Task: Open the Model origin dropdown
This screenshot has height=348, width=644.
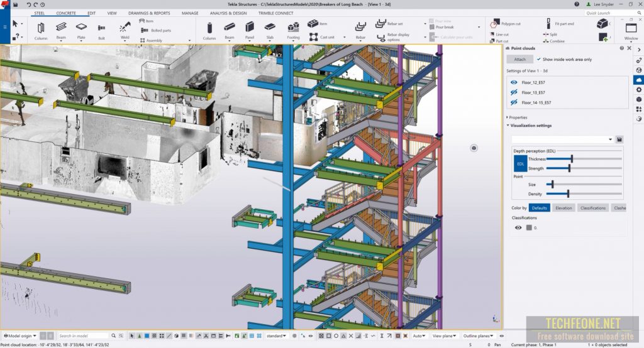Action: pos(20,335)
